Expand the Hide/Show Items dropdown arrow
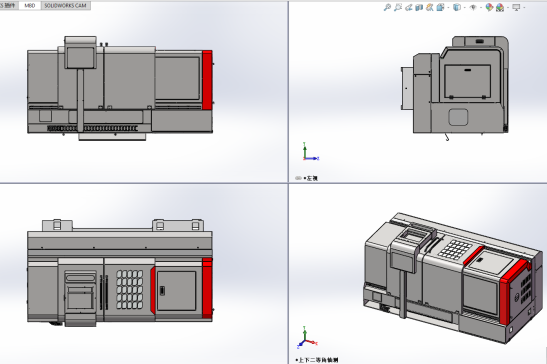 [x=481, y=7]
